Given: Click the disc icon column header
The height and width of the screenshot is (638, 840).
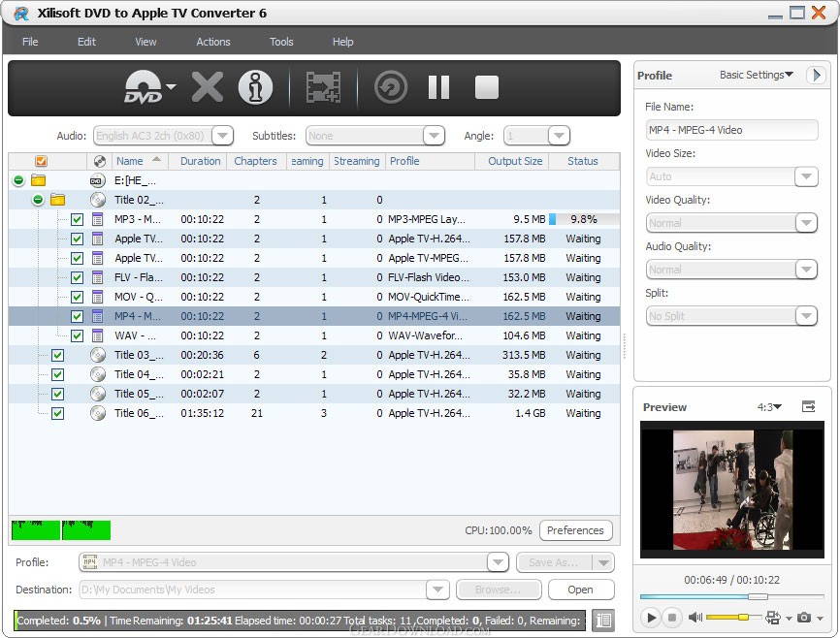Looking at the screenshot, I should pos(99,161).
